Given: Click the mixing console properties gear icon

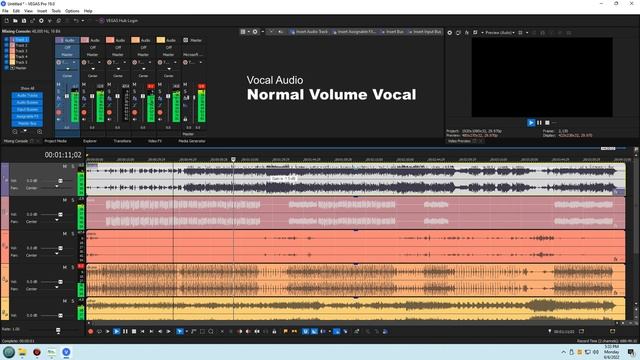Looking at the screenshot, I should coord(255,32).
